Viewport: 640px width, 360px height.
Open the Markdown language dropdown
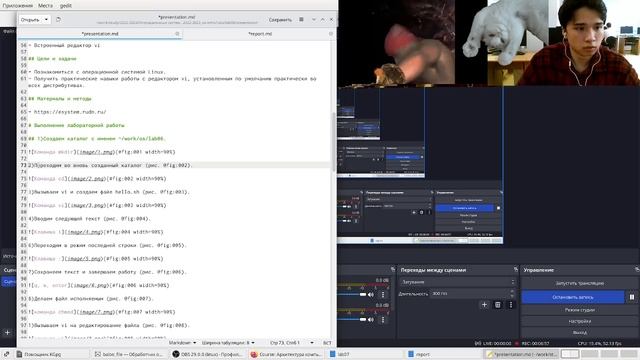pyautogui.click(x=182, y=343)
